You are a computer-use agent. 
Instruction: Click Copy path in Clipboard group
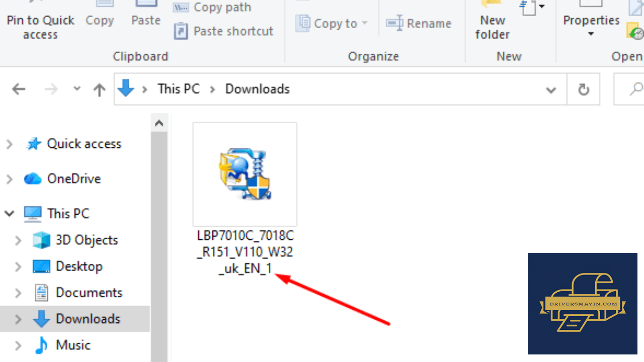point(212,7)
